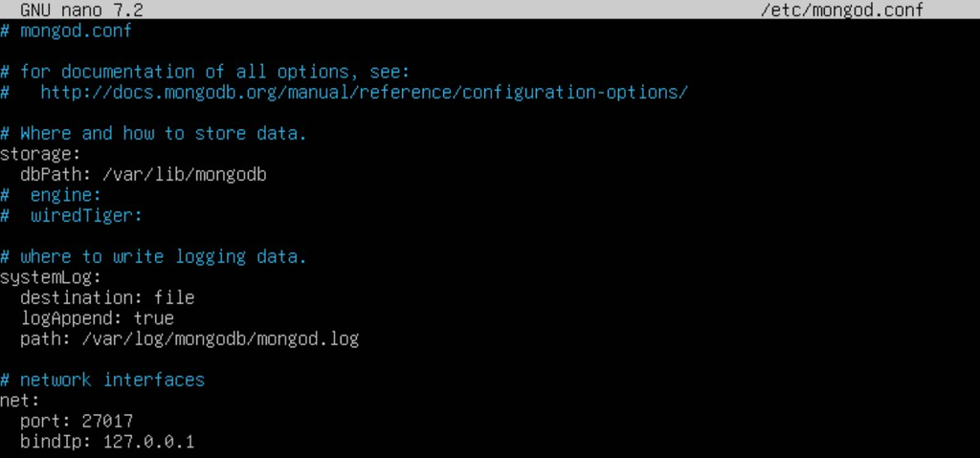Click the 'true' value of logAppend
Image resolution: width=980 pixels, height=458 pixels.
click(x=154, y=318)
